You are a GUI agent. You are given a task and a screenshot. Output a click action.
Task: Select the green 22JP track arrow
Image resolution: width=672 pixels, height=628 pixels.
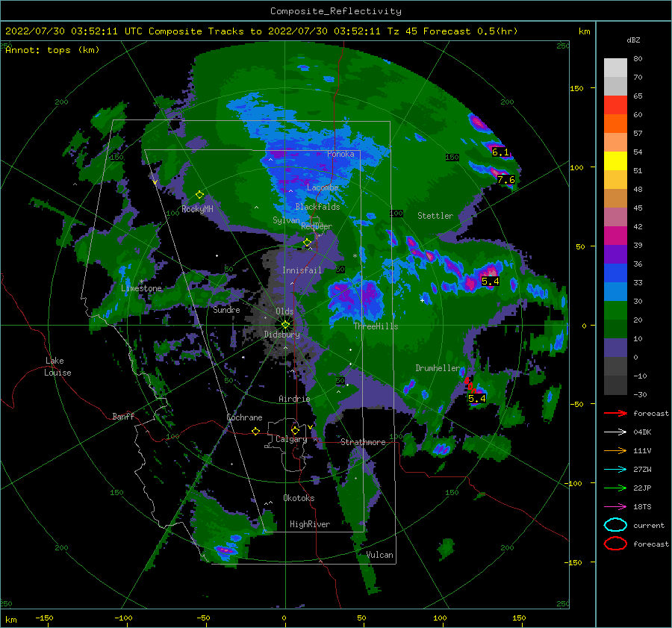[615, 488]
